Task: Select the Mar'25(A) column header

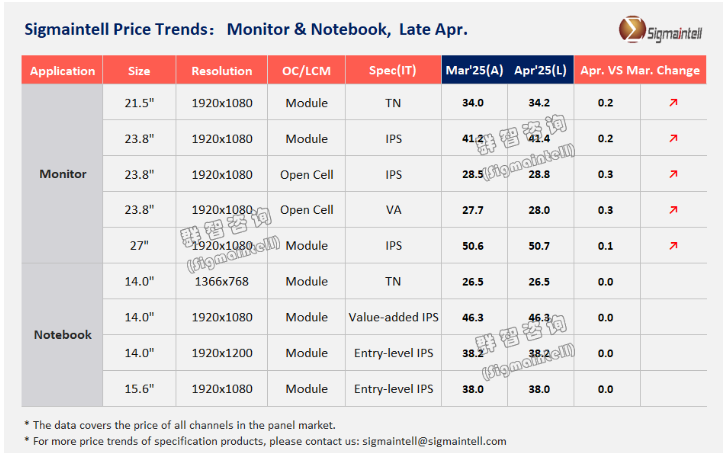Action: click(474, 71)
